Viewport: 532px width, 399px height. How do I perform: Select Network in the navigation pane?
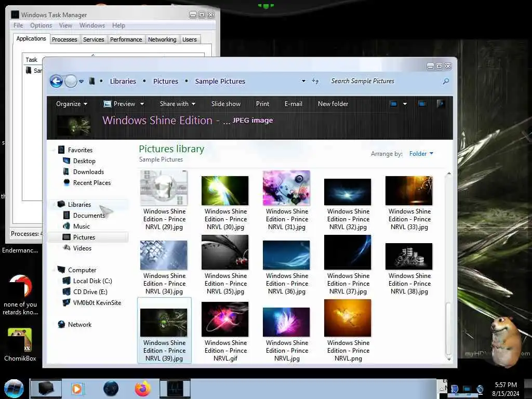pyautogui.click(x=79, y=324)
